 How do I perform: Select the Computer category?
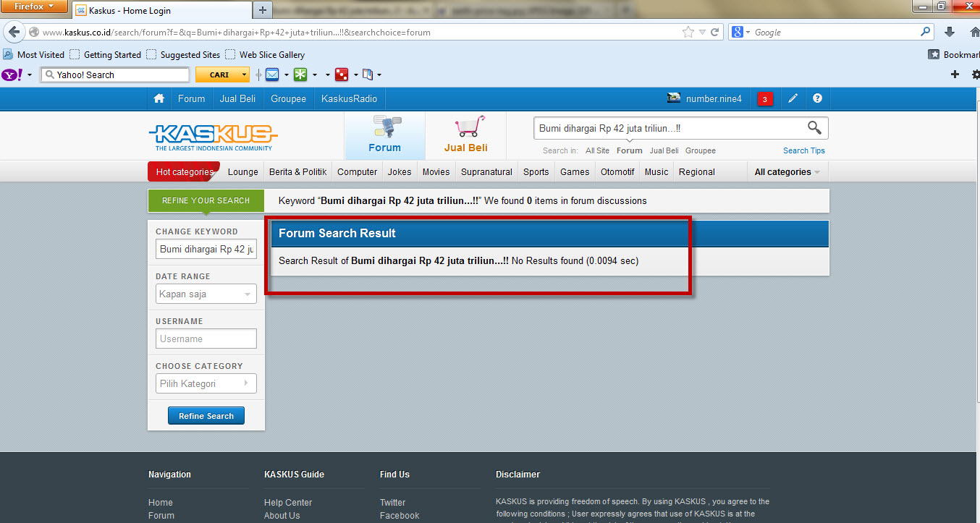pyautogui.click(x=358, y=172)
